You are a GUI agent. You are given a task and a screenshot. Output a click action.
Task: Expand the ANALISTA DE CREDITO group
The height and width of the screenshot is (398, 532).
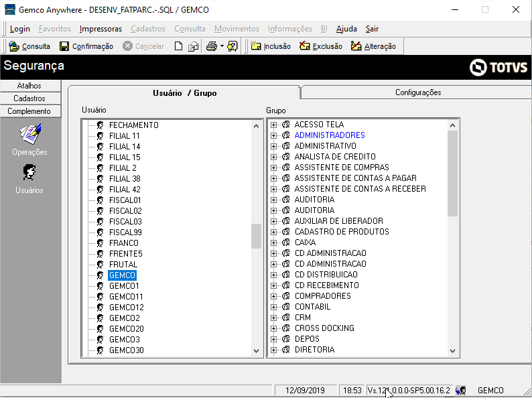point(273,157)
